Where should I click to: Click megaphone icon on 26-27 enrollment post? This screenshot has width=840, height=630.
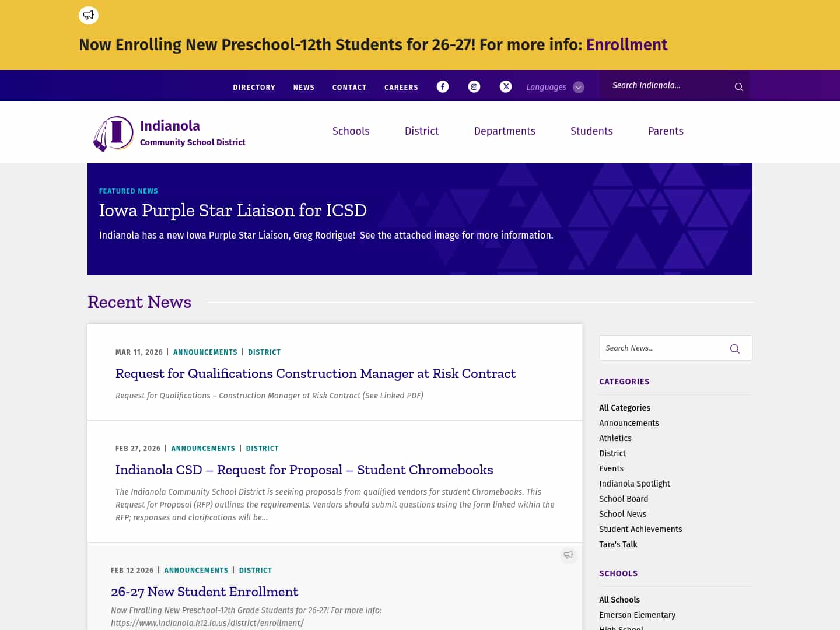click(568, 555)
